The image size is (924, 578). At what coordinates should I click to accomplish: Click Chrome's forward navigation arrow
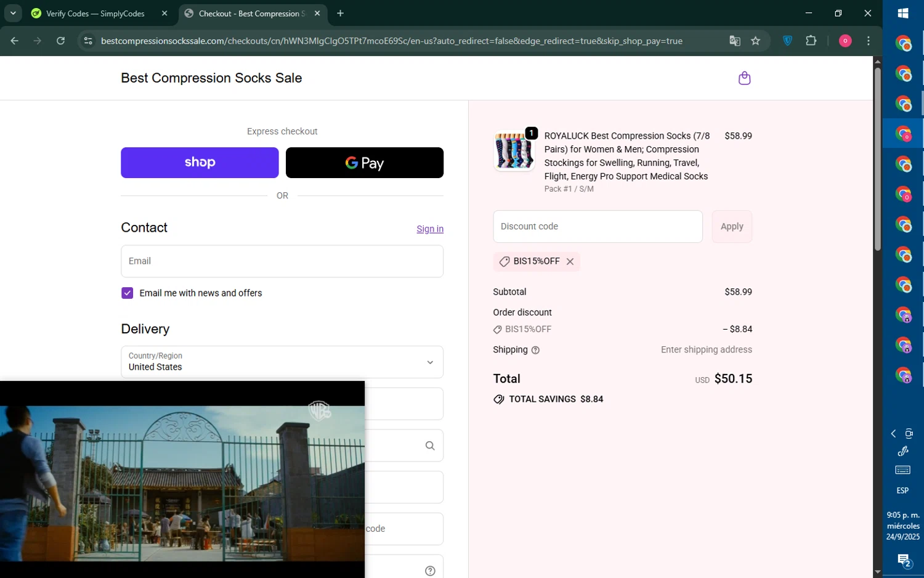(38, 41)
